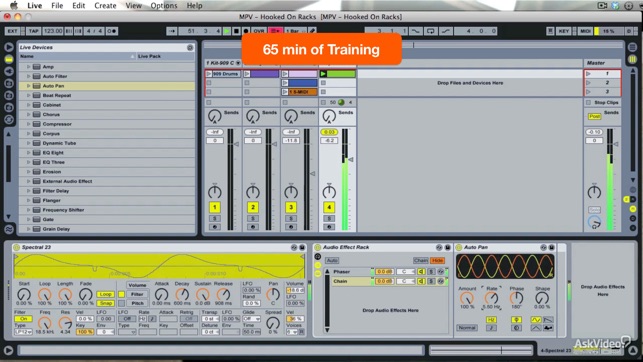Launch master scene 1
The height and width of the screenshot is (362, 643).
(588, 74)
